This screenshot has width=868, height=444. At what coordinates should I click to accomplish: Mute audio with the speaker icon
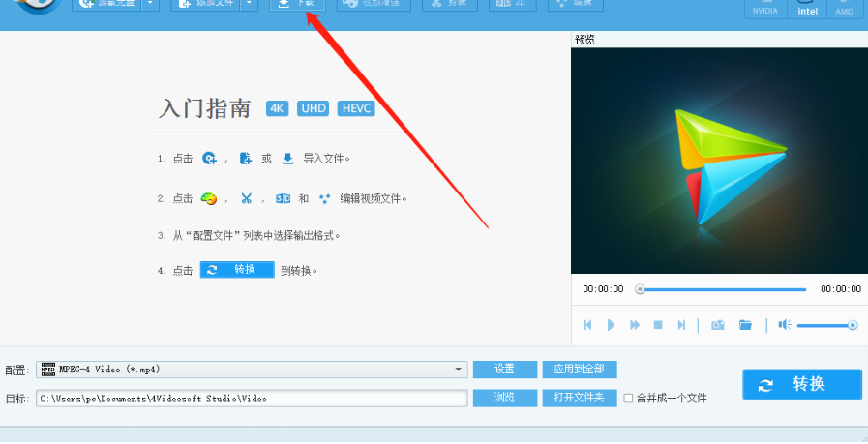pos(785,325)
